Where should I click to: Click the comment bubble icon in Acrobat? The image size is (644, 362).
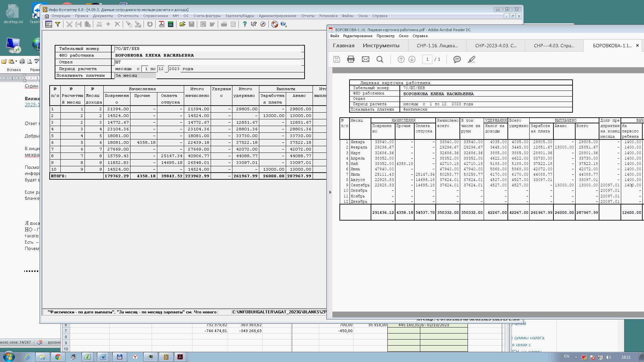click(457, 59)
